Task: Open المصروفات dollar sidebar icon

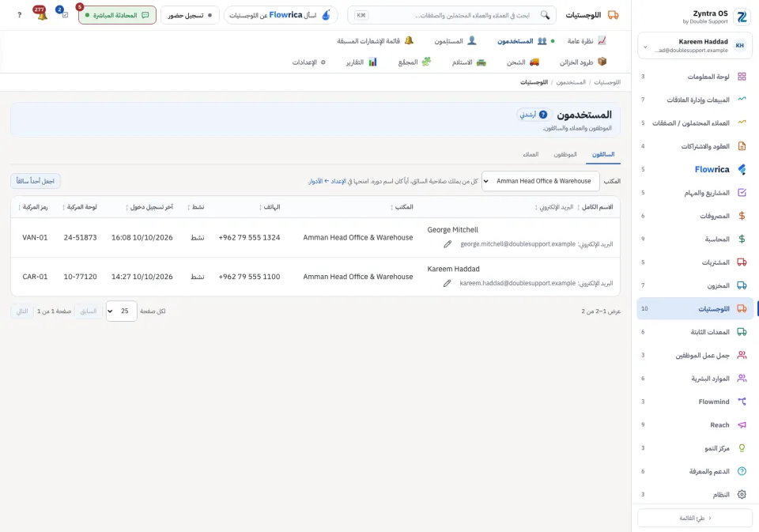Action: 742,216
